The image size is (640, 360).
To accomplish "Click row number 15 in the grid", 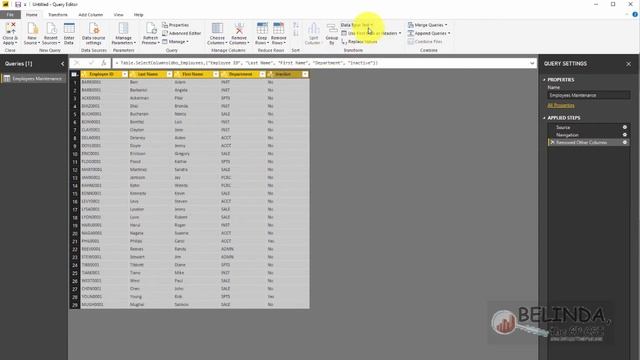I will click(x=75, y=193).
